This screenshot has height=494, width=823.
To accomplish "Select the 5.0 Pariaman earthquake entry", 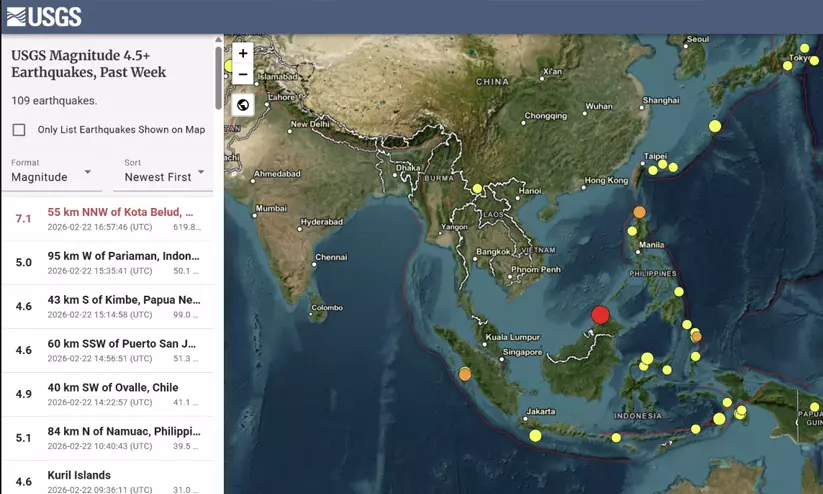I will point(107,263).
